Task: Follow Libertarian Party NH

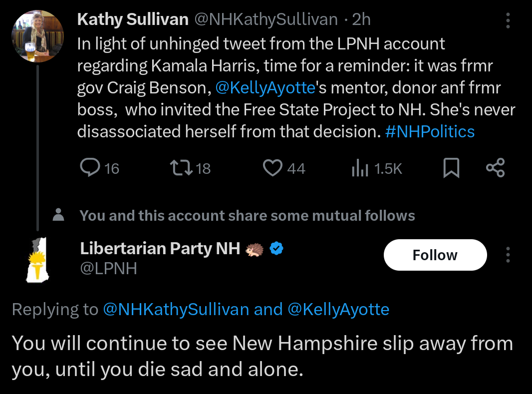Action: (435, 255)
